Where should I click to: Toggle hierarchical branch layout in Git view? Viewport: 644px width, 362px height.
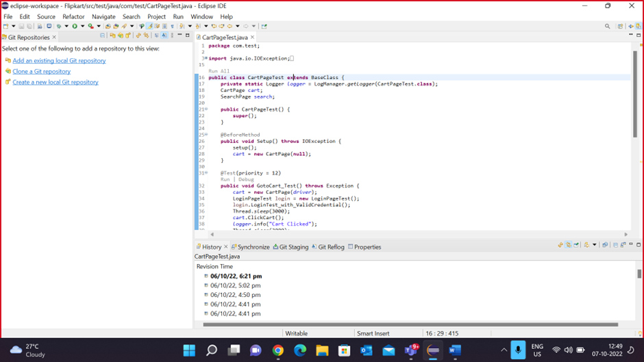coord(156,36)
